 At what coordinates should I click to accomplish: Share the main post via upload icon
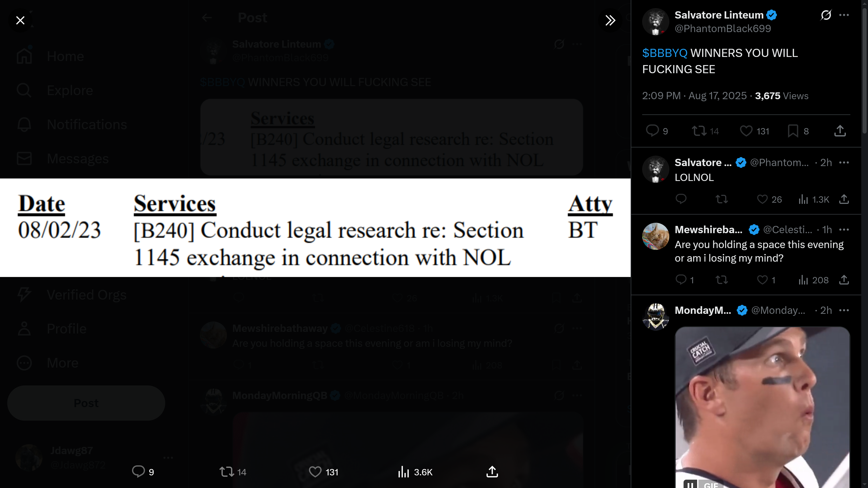[x=840, y=131]
